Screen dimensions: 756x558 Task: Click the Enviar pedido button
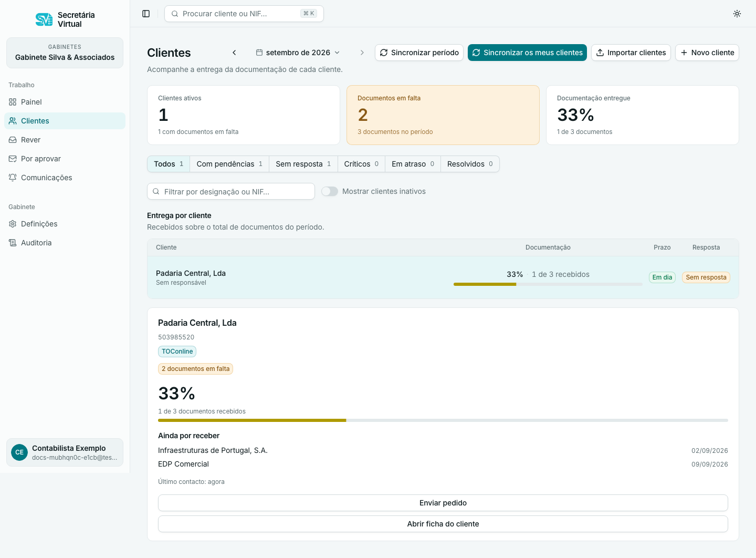(x=443, y=503)
